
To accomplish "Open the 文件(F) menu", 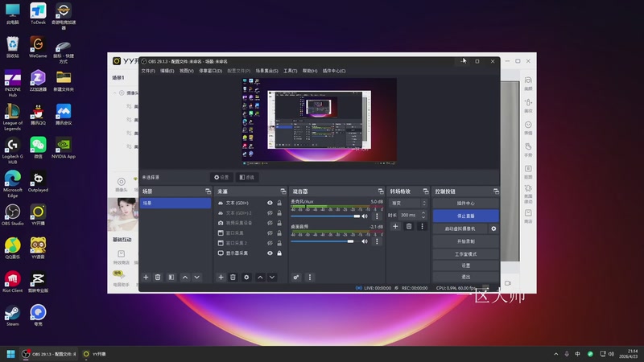I will pos(148,71).
